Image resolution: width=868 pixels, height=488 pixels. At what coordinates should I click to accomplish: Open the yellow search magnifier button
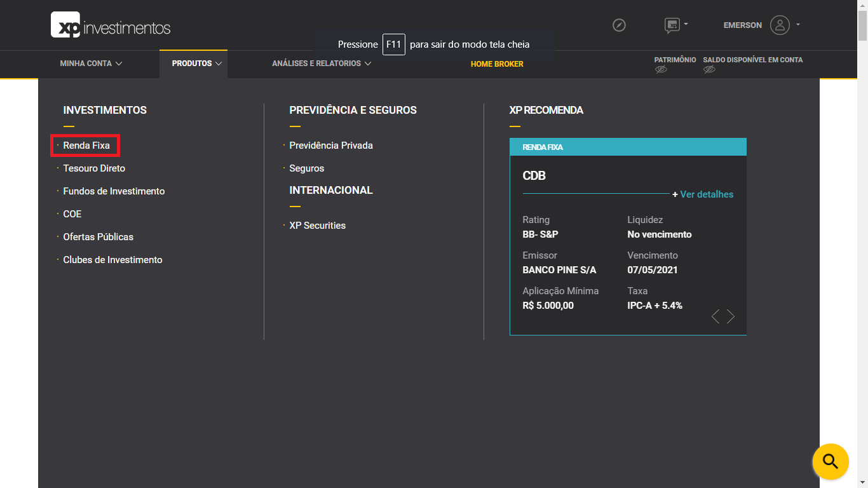pyautogui.click(x=831, y=461)
